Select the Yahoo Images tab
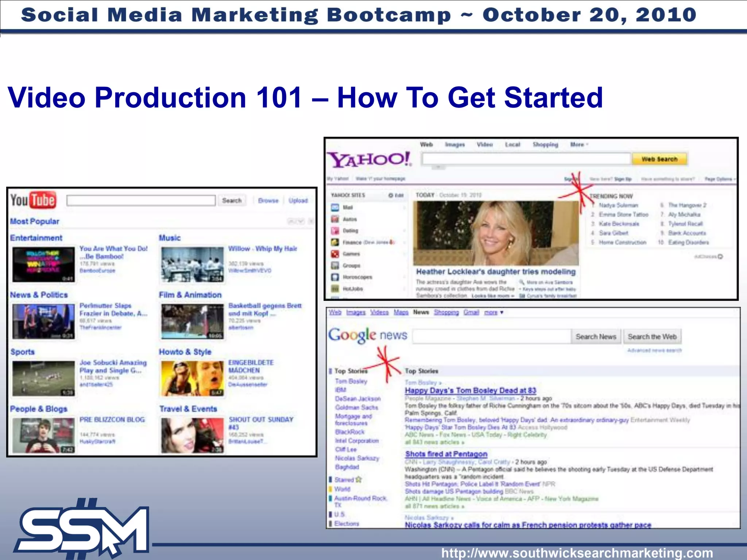 (x=455, y=144)
